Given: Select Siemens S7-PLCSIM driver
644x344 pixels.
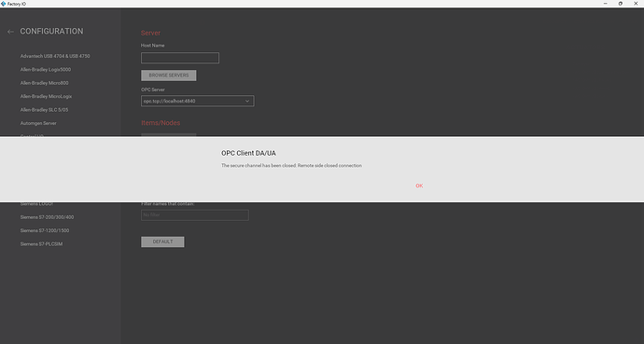Looking at the screenshot, I should click(41, 244).
